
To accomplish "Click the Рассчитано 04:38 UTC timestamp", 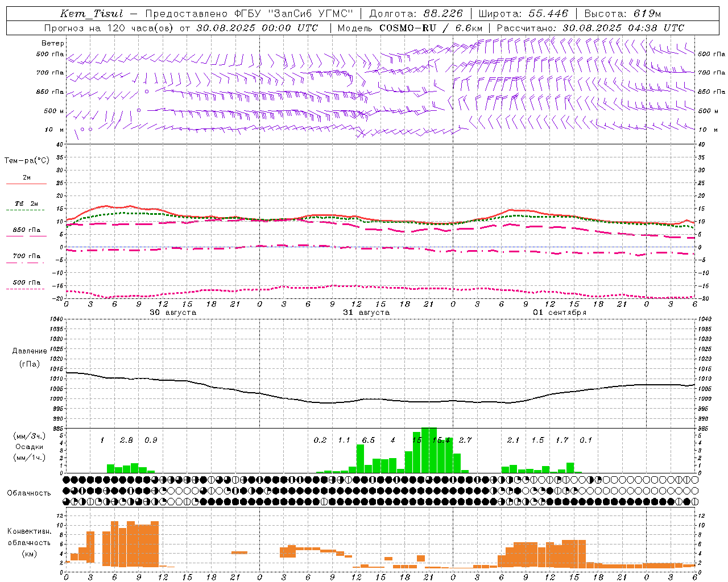I will (590, 28).
